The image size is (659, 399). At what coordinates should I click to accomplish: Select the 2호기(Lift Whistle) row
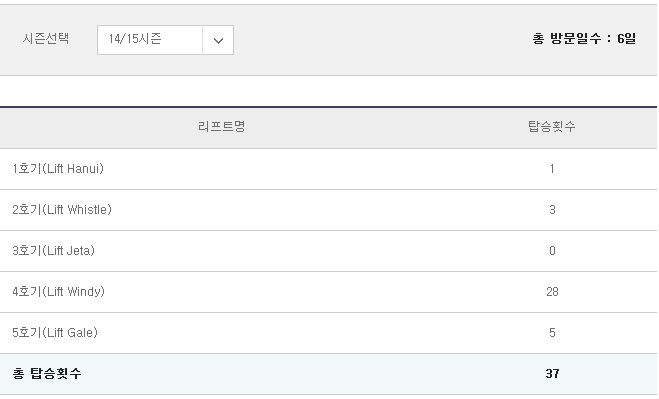coord(328,210)
